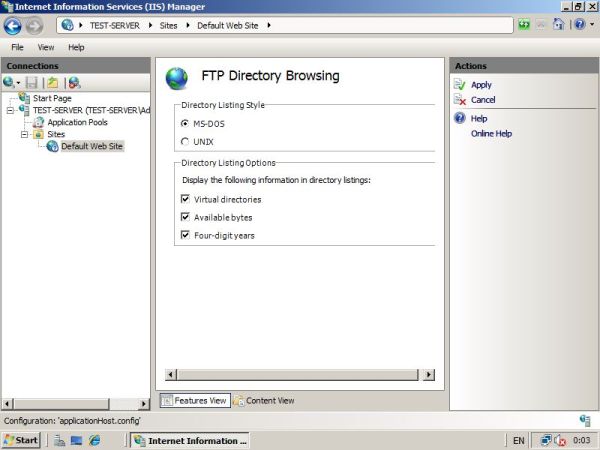Open Server Manager from quick launch
The image size is (600, 450).
59,440
